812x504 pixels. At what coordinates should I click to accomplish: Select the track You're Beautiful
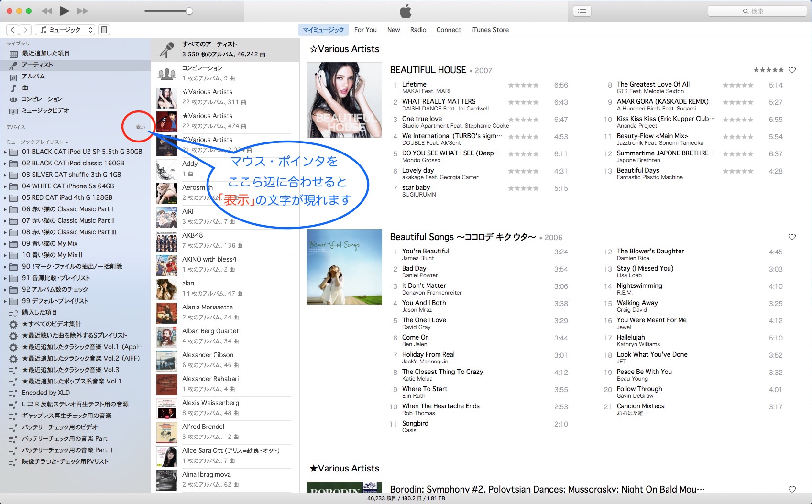[426, 251]
